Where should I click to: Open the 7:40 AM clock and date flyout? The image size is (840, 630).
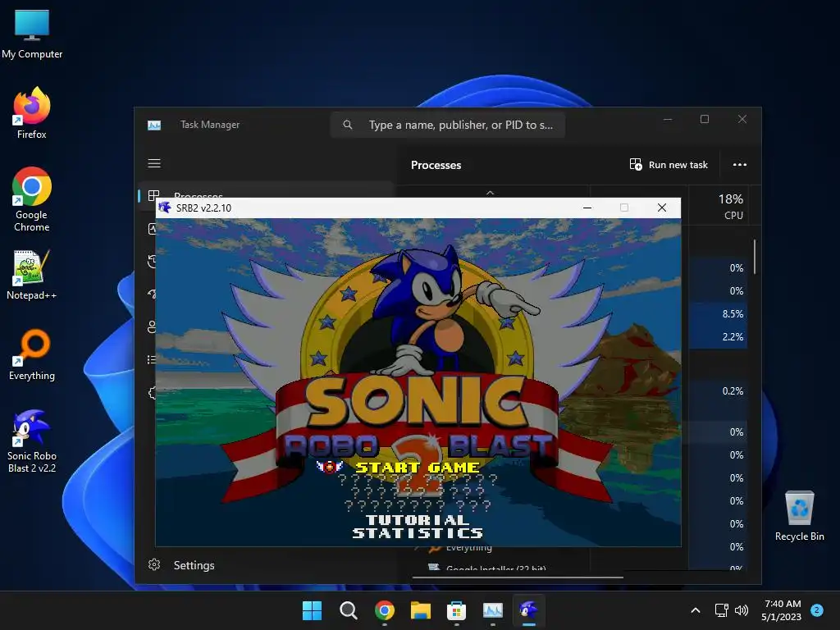click(x=782, y=610)
